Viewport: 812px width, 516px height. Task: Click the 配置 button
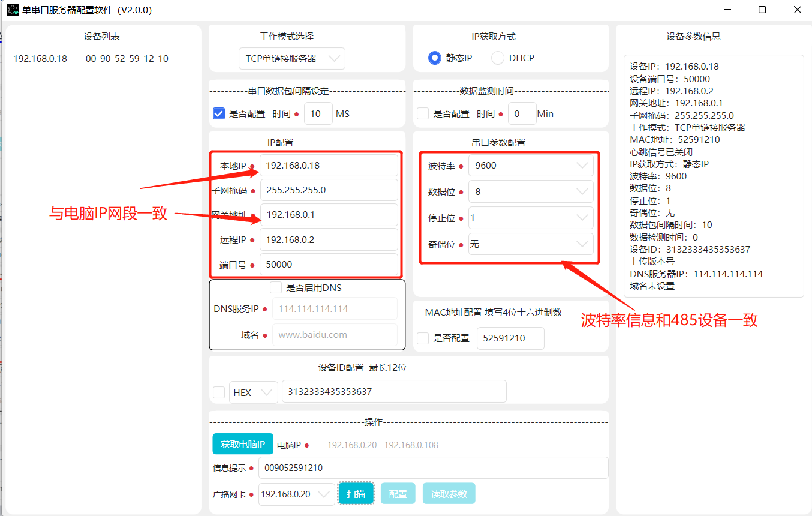pyautogui.click(x=398, y=494)
